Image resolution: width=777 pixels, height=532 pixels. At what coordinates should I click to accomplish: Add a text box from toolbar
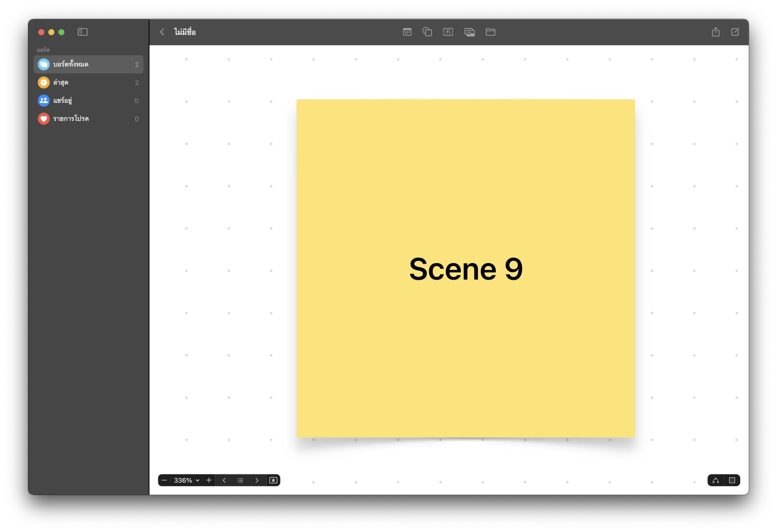[448, 32]
